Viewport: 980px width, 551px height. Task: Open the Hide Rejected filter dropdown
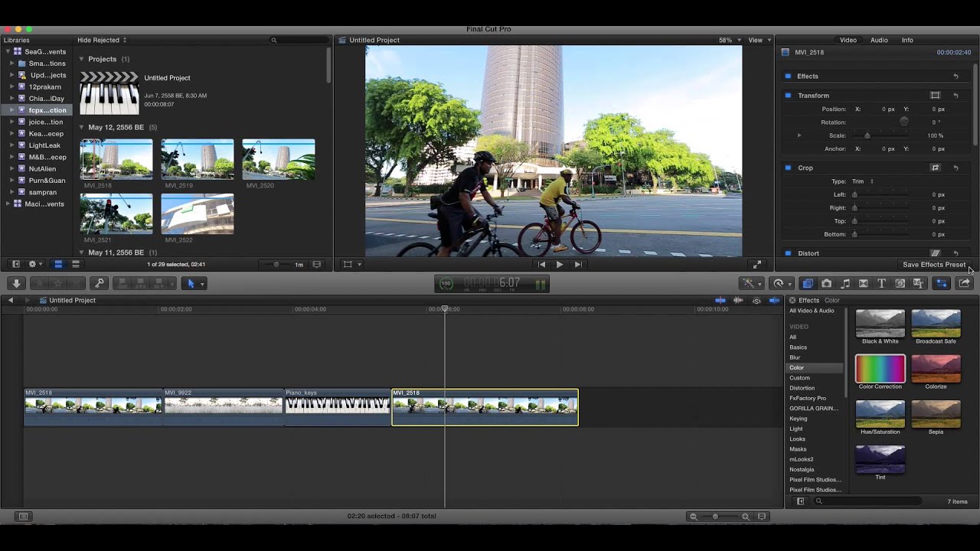[102, 40]
